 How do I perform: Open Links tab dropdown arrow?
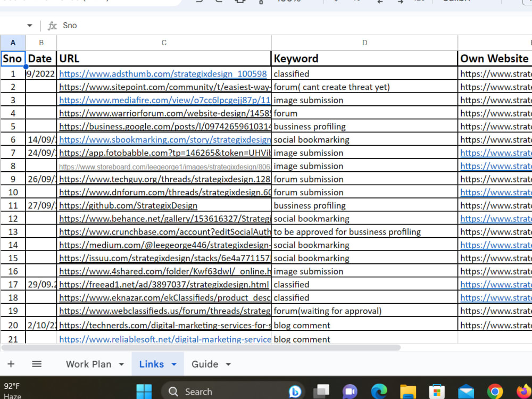174,364
